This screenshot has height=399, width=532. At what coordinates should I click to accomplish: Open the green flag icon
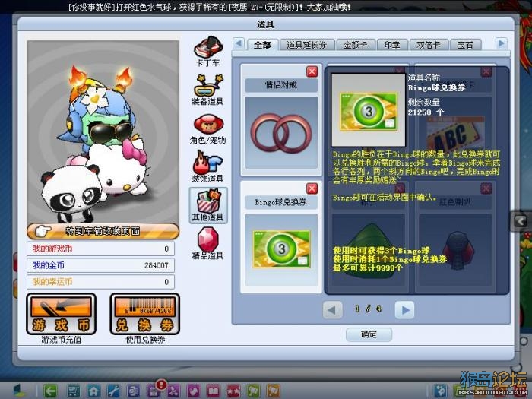pos(253,391)
